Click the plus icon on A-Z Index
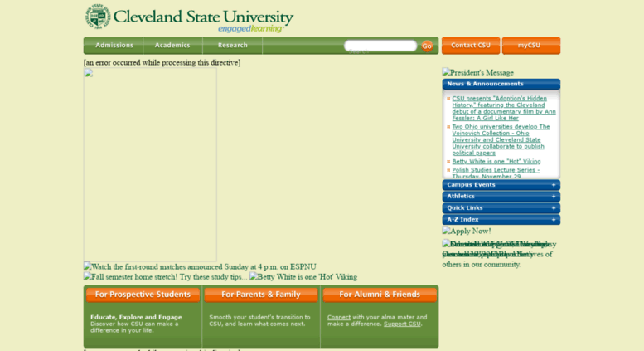 click(x=554, y=219)
